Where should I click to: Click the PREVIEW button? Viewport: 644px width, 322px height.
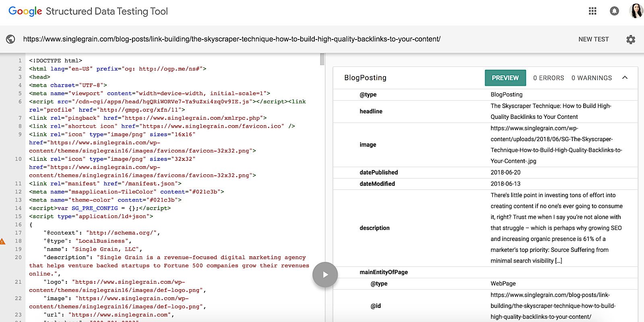(506, 78)
